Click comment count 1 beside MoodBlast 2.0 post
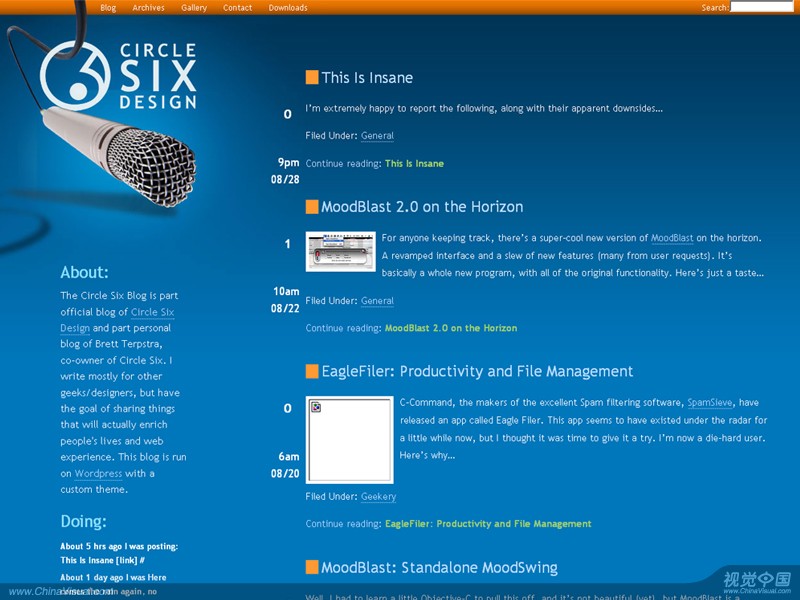This screenshot has width=800, height=600. 287,244
